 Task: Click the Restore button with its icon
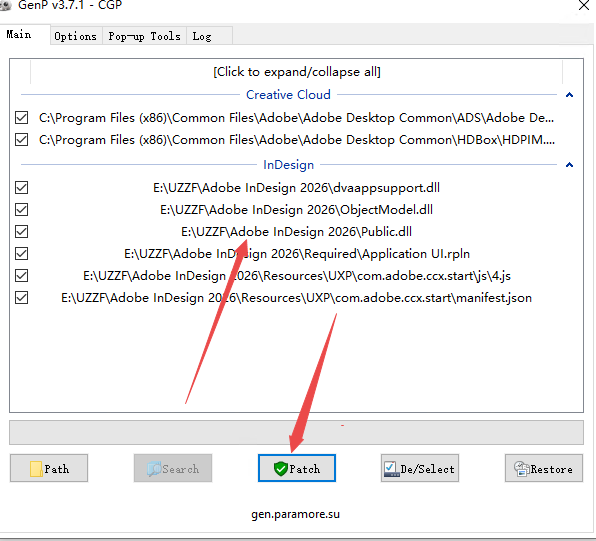coord(544,468)
